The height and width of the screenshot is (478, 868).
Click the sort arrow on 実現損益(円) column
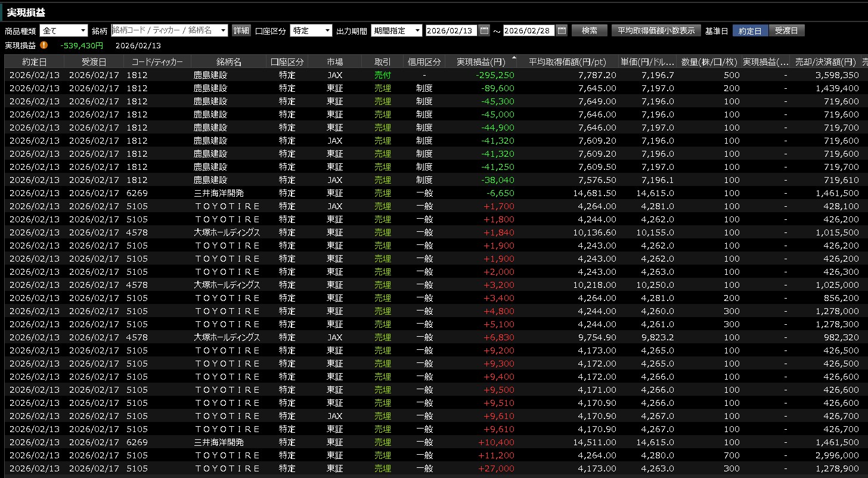tap(514, 58)
